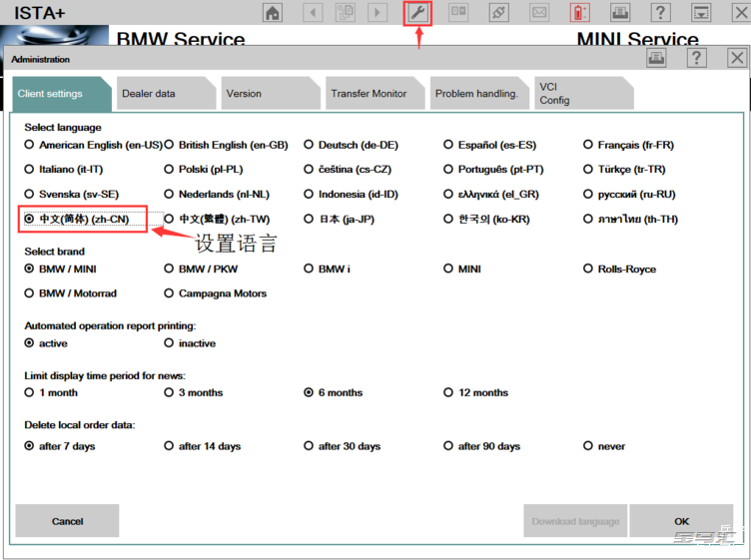
Task: Select Deutsch (de-DE) language
Action: tap(352, 145)
